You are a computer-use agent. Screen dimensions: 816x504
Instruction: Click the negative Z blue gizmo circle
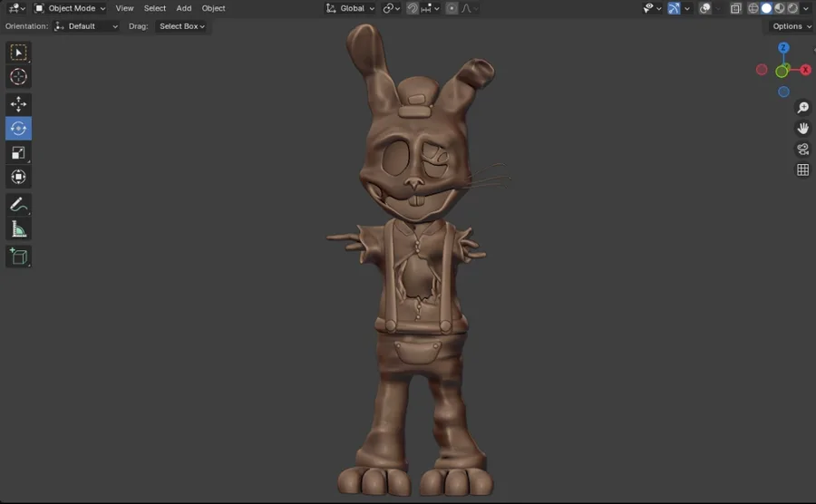pyautogui.click(x=783, y=92)
